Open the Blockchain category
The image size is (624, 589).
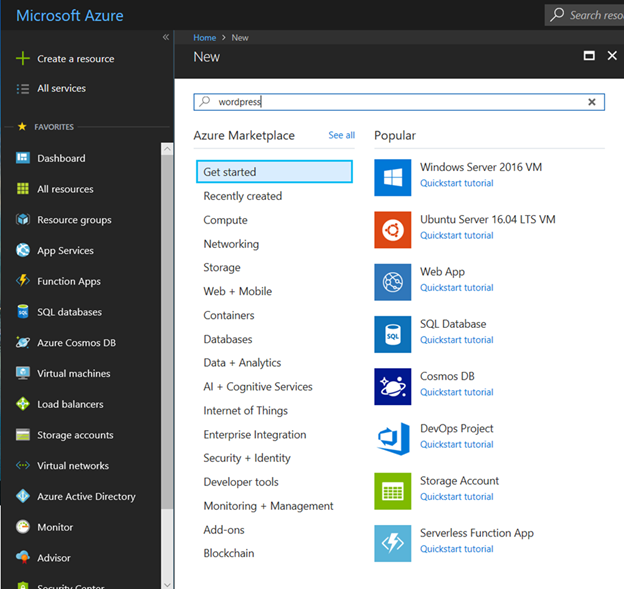[228, 553]
